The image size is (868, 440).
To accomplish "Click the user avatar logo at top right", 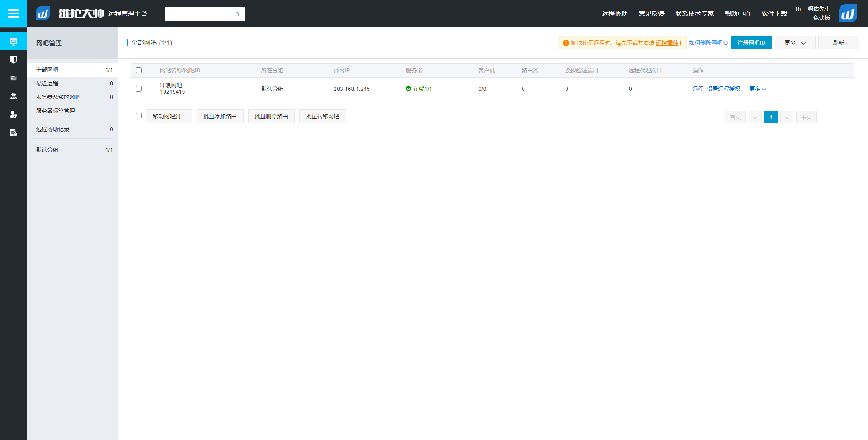I will point(848,14).
